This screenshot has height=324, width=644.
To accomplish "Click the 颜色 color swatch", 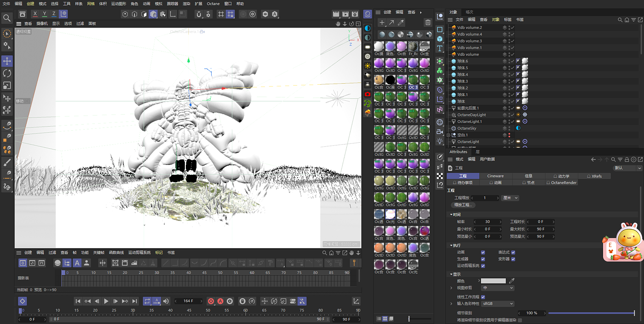I will pyautogui.click(x=493, y=281).
